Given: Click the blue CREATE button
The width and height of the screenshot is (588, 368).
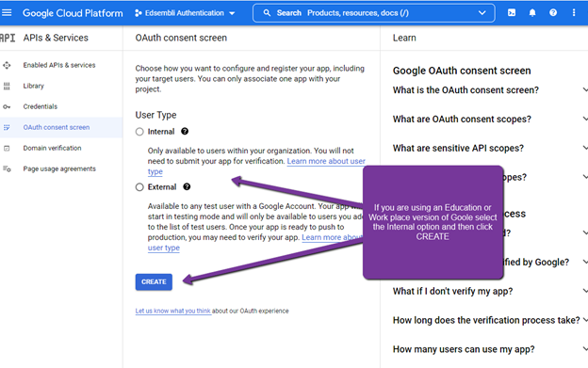Looking at the screenshot, I should (x=154, y=282).
